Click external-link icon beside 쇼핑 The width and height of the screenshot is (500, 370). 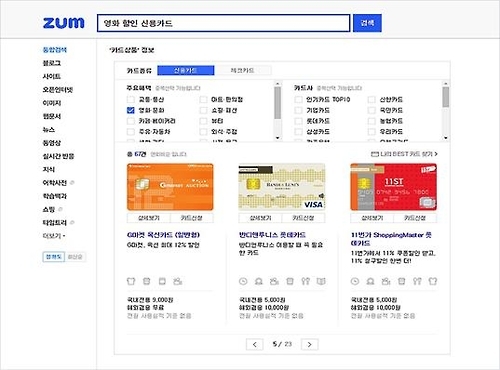[60, 209]
